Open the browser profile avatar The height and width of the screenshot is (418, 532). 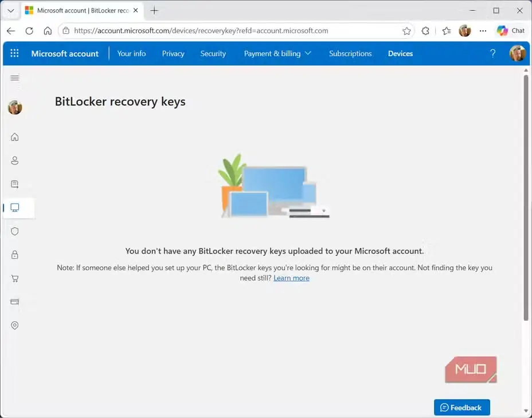coord(465,31)
